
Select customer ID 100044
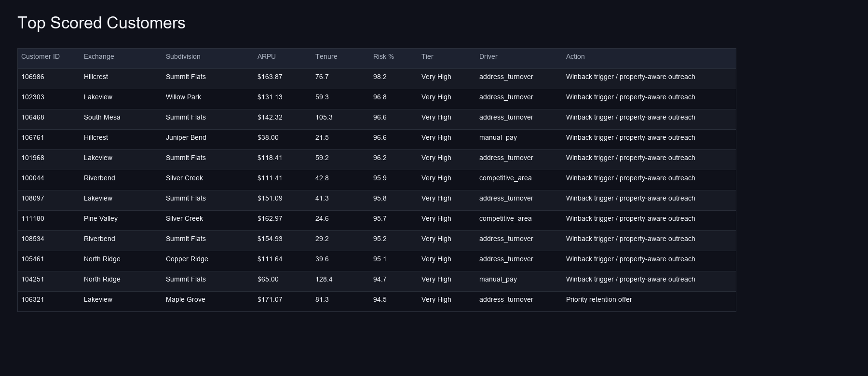pyautogui.click(x=33, y=178)
